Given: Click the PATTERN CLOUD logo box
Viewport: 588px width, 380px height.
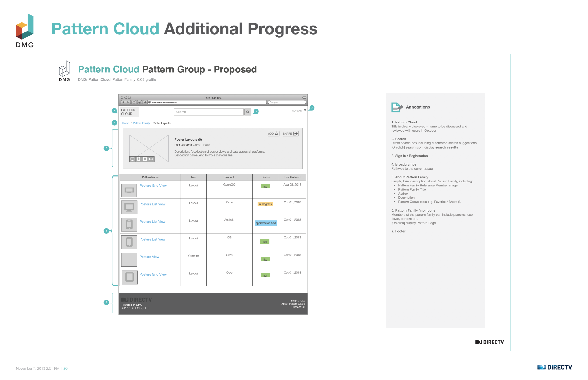Looking at the screenshot, I should (129, 112).
